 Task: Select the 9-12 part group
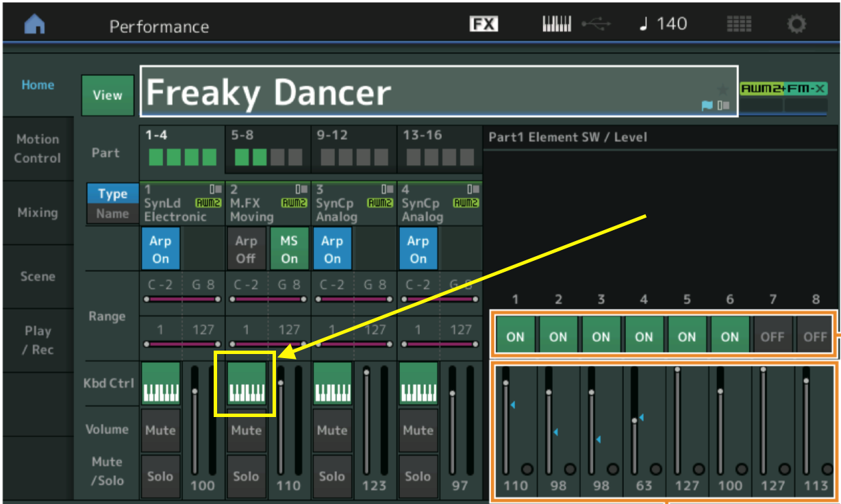tap(353, 150)
